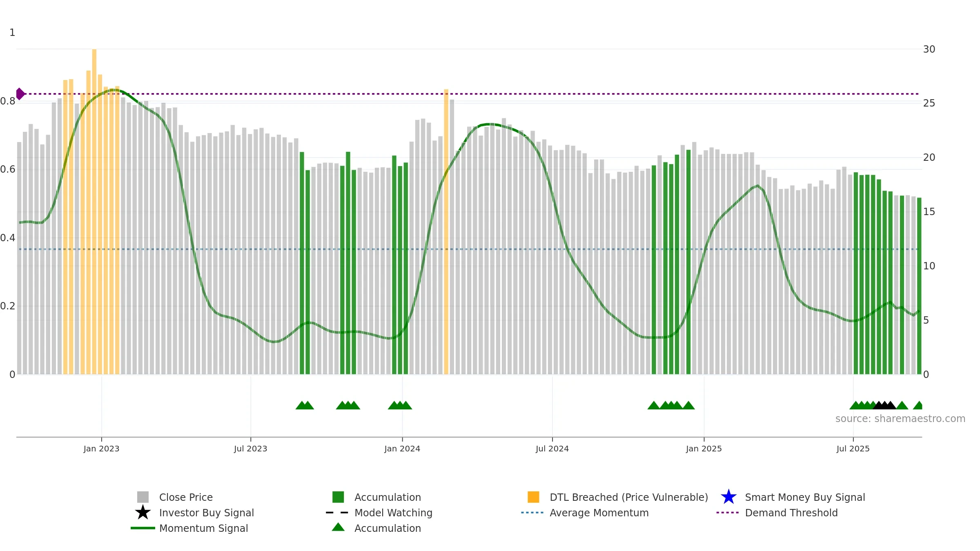
Task: Click the 0.6 momentum axis label
Action: coord(8,169)
